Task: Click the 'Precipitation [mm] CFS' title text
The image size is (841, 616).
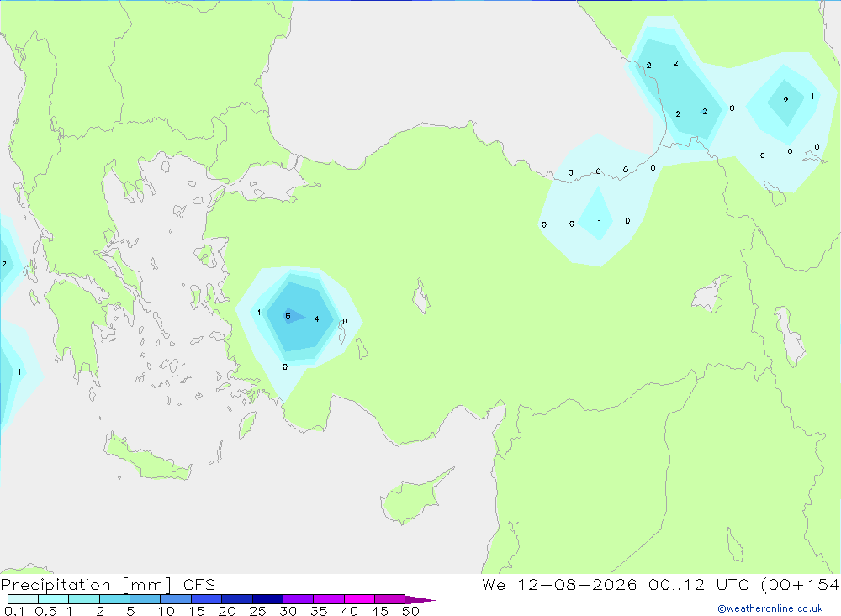Action: [x=108, y=585]
